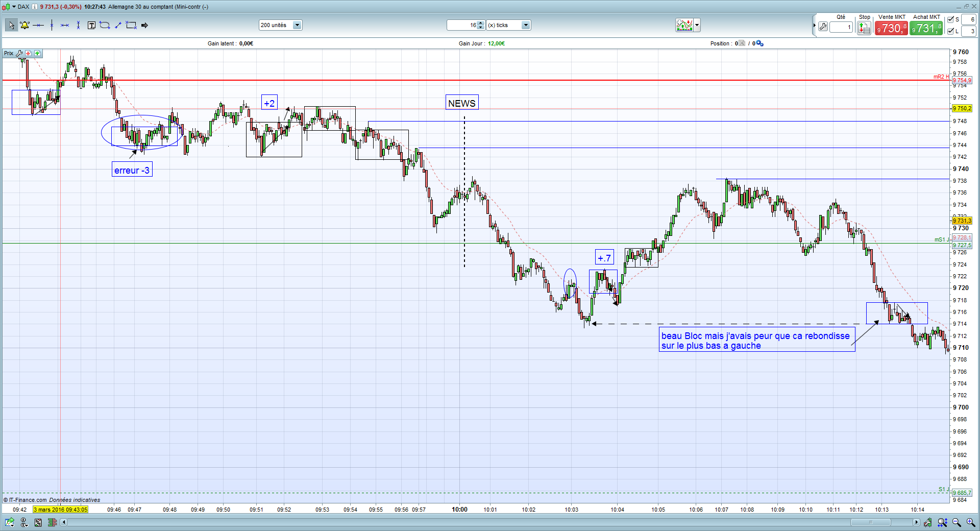Click the Qté quantity input field
The height and width of the screenshot is (531, 980).
click(841, 27)
